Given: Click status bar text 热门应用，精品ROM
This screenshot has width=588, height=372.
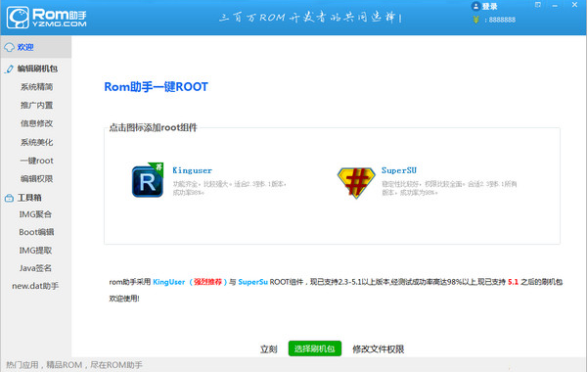Looking at the screenshot, I should pyautogui.click(x=74, y=365).
